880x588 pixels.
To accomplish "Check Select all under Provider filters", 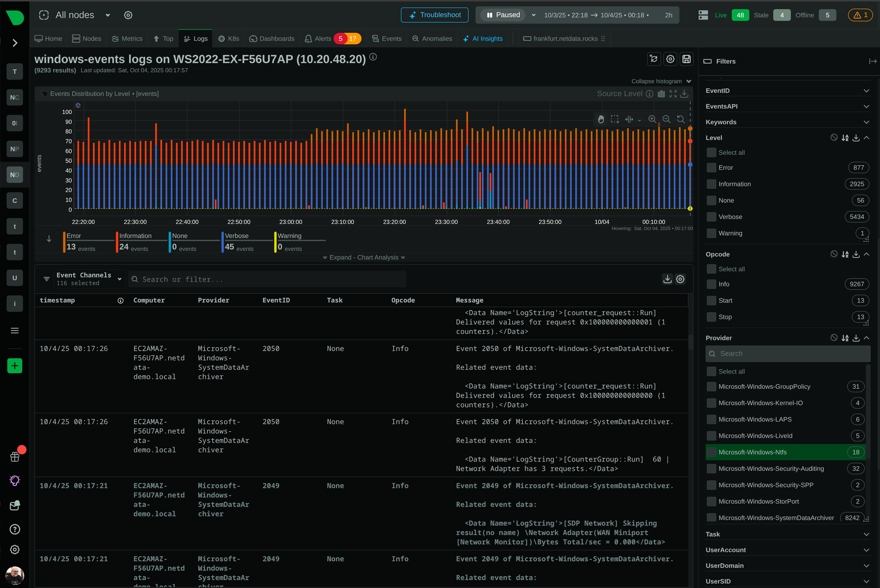I will coord(711,371).
